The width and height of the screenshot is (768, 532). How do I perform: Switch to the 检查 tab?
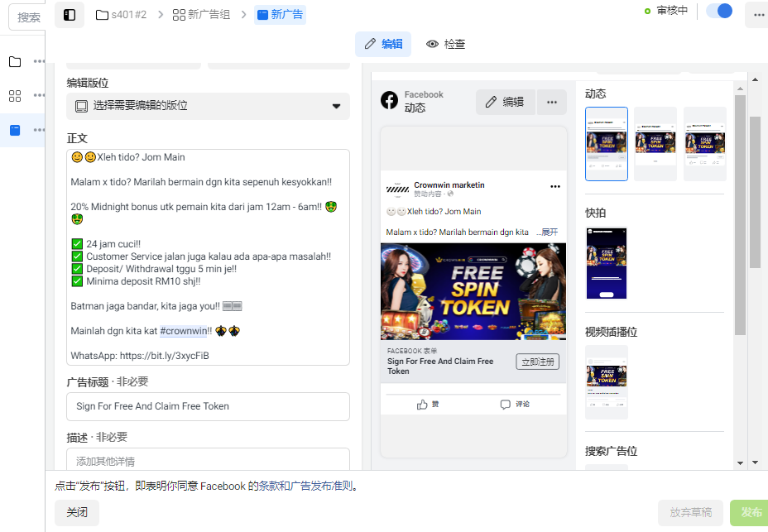(x=446, y=44)
